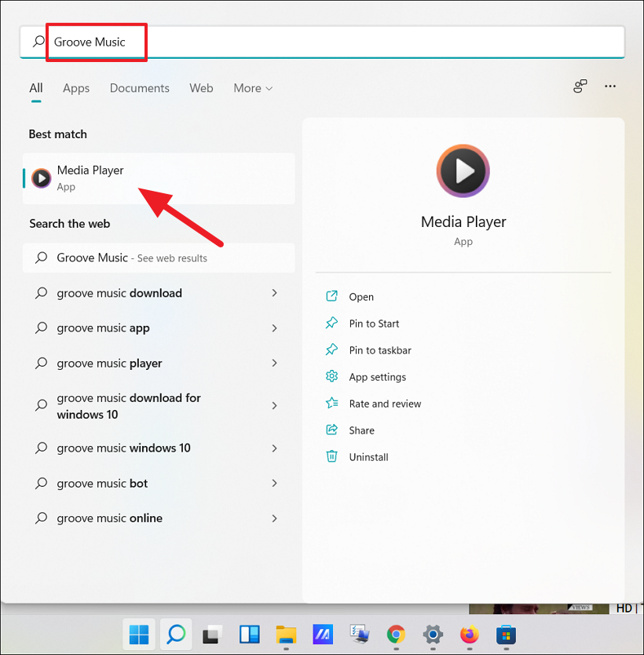Expand groove music windows 10 chevron
The width and height of the screenshot is (644, 655).
[x=274, y=448]
